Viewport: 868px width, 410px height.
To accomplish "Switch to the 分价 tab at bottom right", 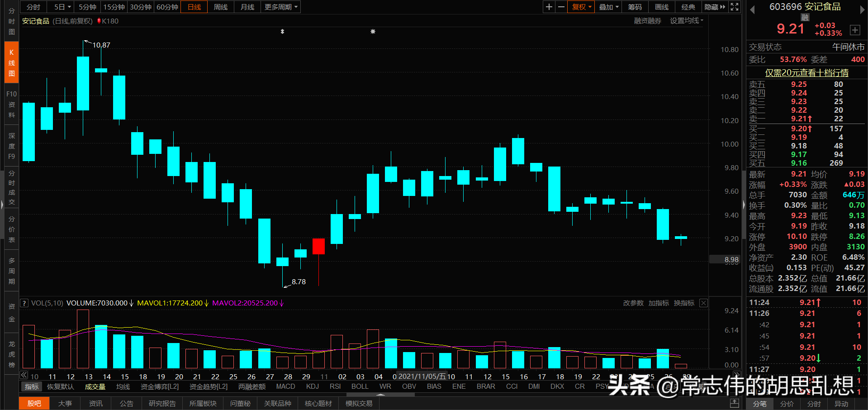I will pos(787,404).
